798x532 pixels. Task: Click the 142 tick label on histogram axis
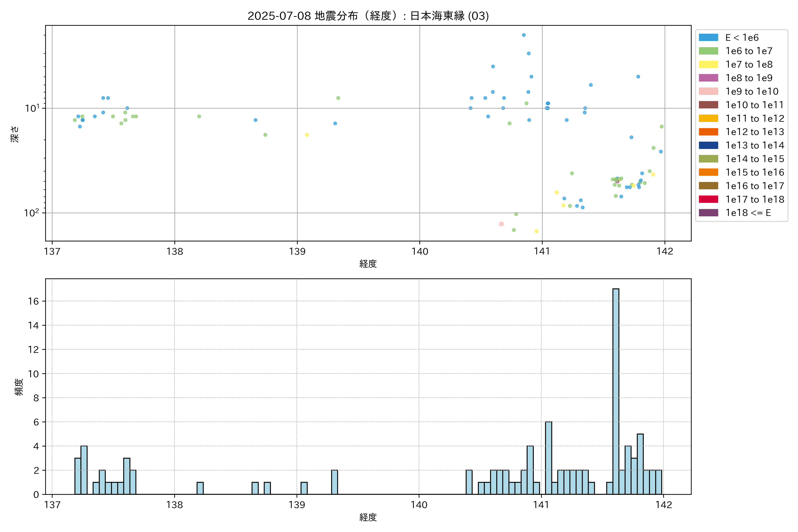[664, 505]
